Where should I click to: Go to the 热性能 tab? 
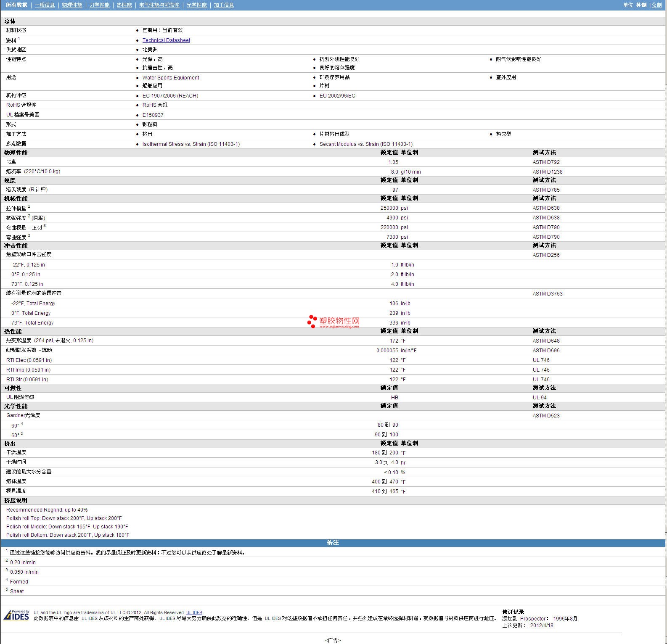point(124,5)
